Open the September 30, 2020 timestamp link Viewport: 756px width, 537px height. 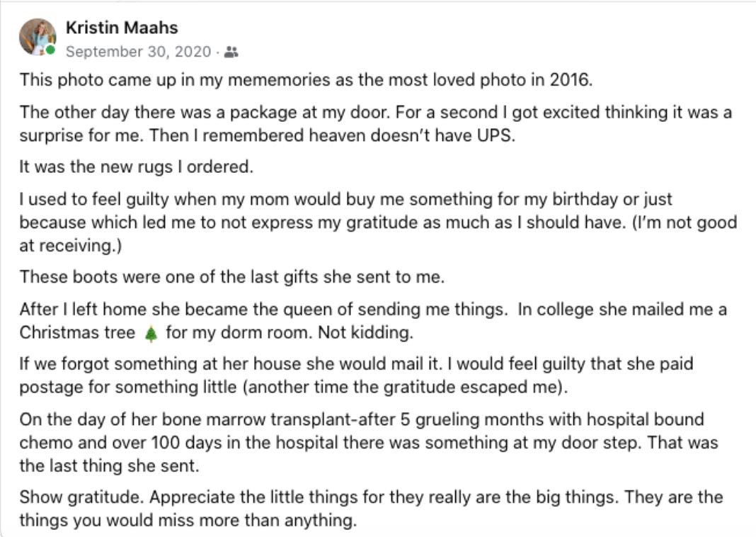tap(138, 52)
